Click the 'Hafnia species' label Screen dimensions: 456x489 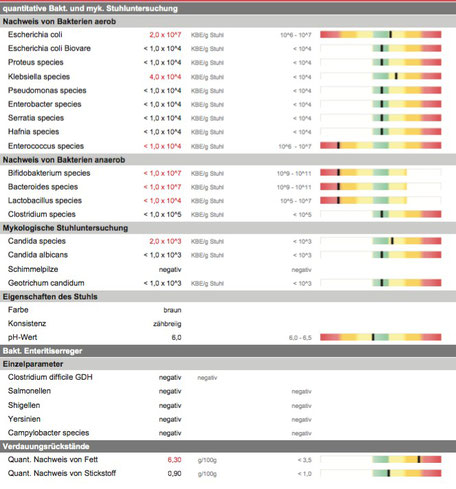[x=33, y=132]
